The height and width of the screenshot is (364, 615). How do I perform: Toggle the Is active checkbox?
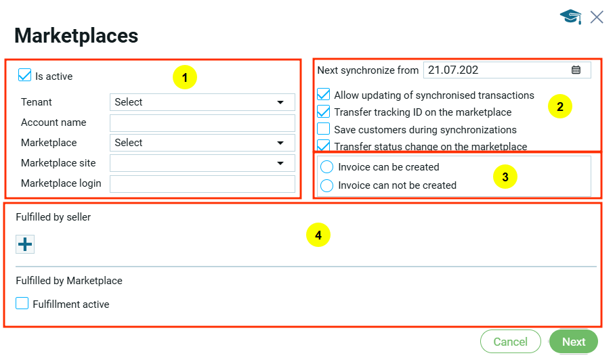tap(25, 76)
